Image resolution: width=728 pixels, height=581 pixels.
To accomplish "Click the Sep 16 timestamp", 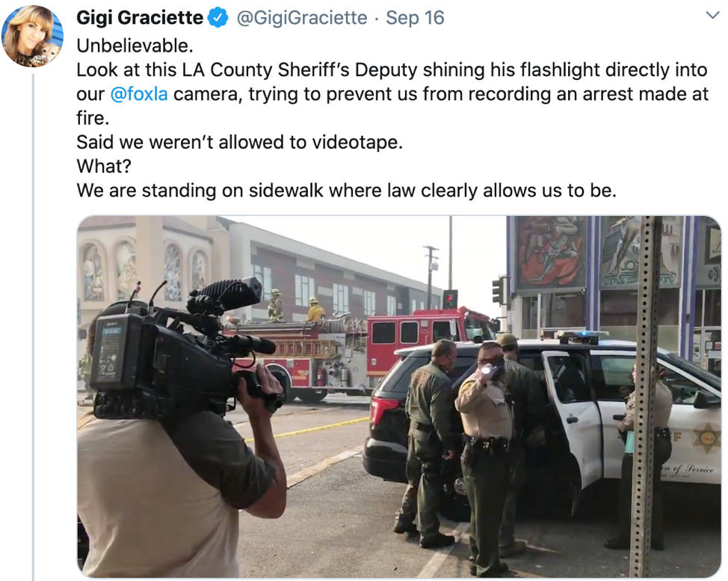I will (415, 18).
